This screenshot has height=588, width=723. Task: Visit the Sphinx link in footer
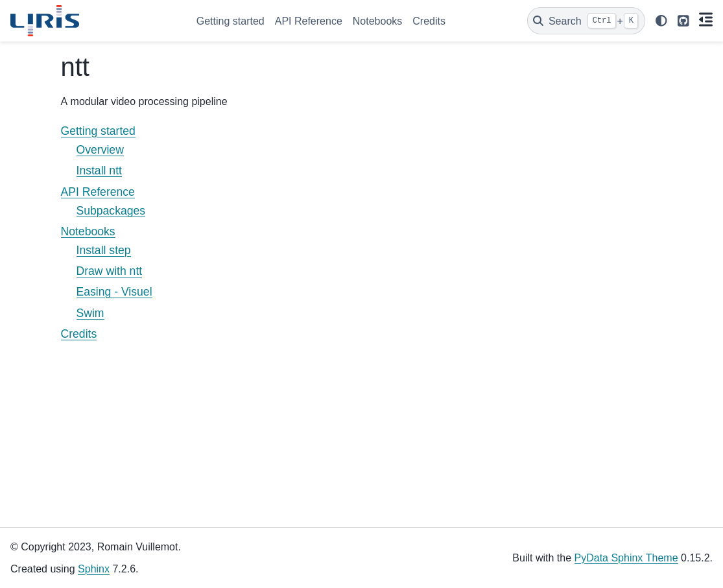click(x=93, y=569)
